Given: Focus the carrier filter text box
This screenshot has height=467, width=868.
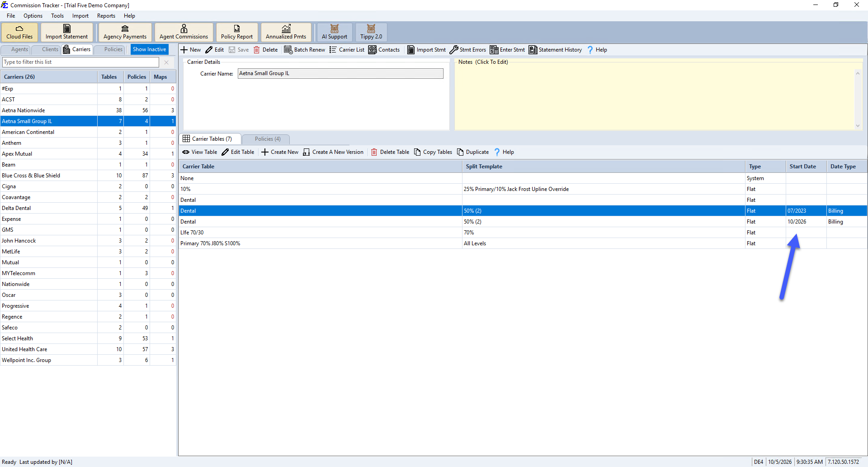Looking at the screenshot, I should 81,62.
